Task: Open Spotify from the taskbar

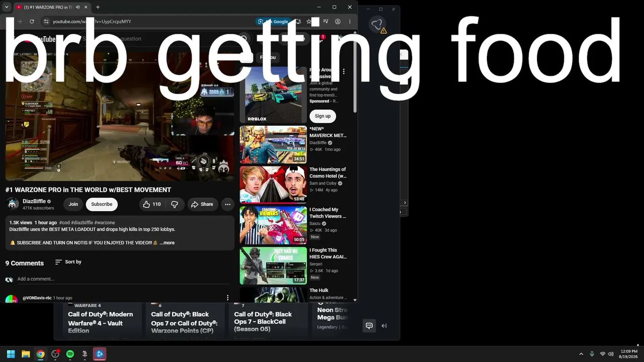Action: [70, 354]
